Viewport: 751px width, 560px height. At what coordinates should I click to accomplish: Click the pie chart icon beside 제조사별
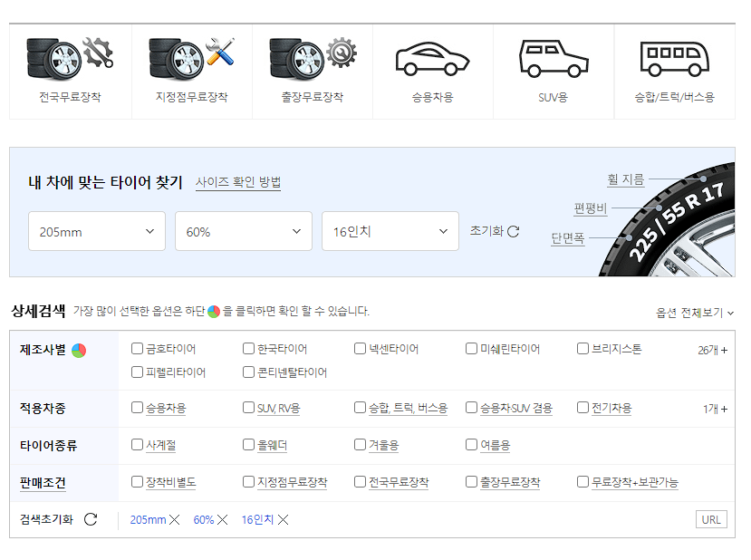pyautogui.click(x=79, y=351)
